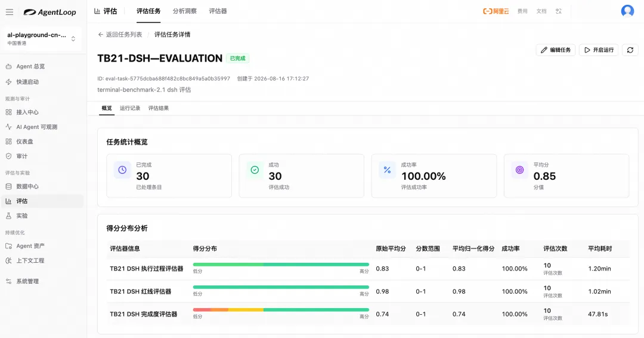This screenshot has height=338, width=644.
Task: Click the 已完成 status tag
Action: point(237,59)
